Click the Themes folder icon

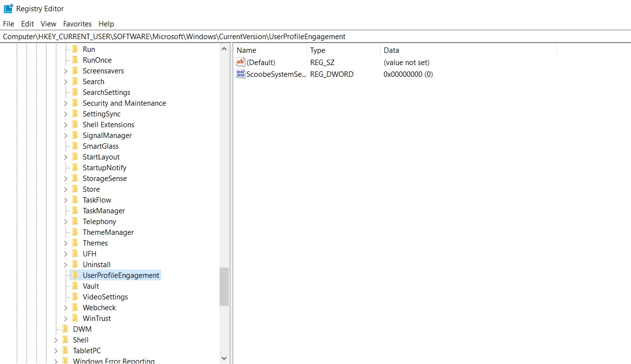click(x=75, y=243)
